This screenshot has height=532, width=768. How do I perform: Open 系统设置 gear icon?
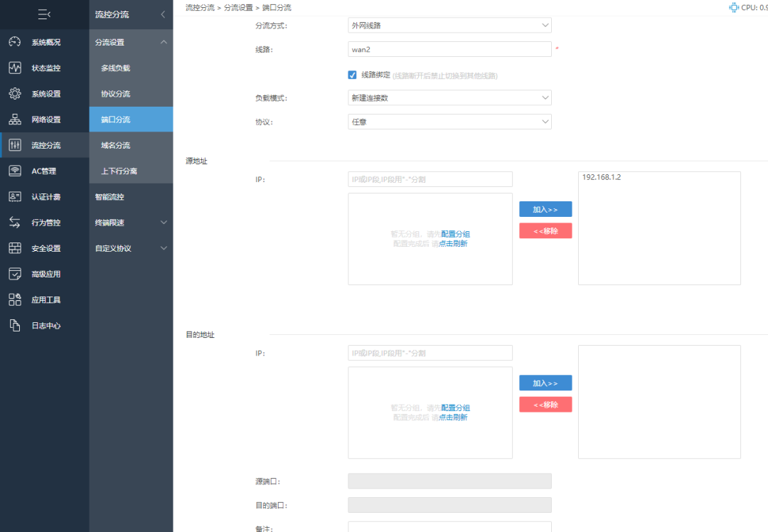click(15, 94)
